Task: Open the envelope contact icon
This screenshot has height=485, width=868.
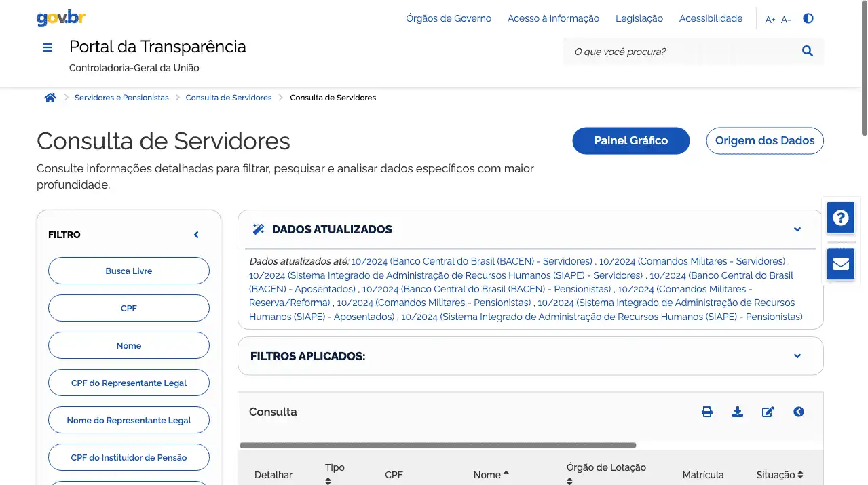Action: (x=841, y=264)
